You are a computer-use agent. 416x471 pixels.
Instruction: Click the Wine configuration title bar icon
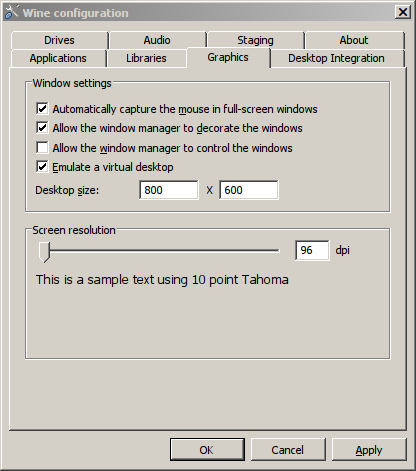pos(11,12)
